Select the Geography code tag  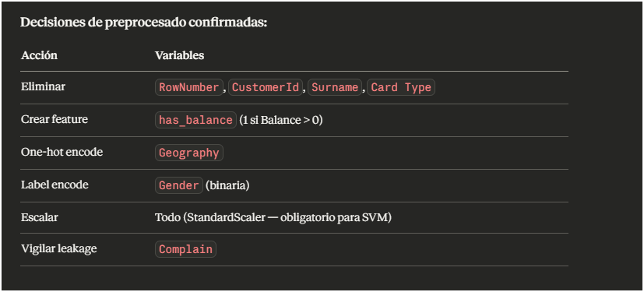tap(189, 153)
